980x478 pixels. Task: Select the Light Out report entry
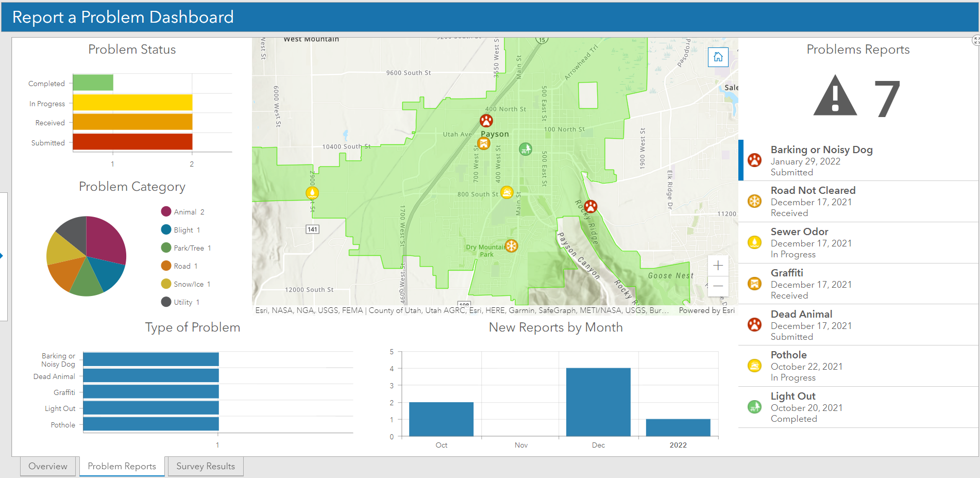(x=859, y=407)
